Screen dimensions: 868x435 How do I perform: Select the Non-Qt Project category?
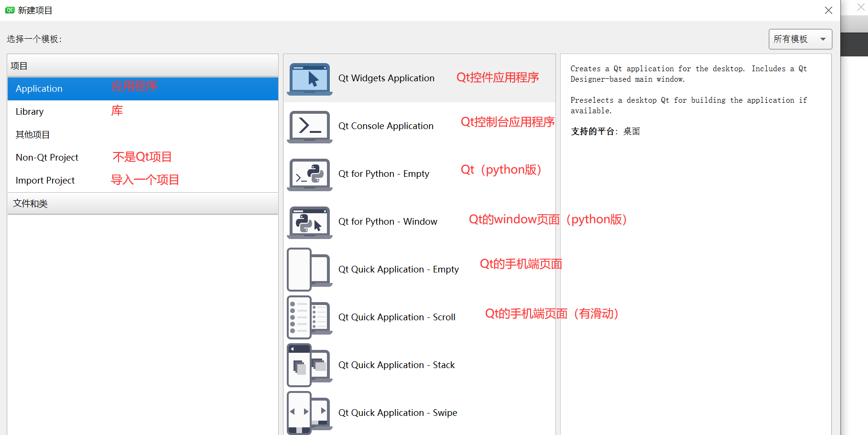pyautogui.click(x=142, y=158)
